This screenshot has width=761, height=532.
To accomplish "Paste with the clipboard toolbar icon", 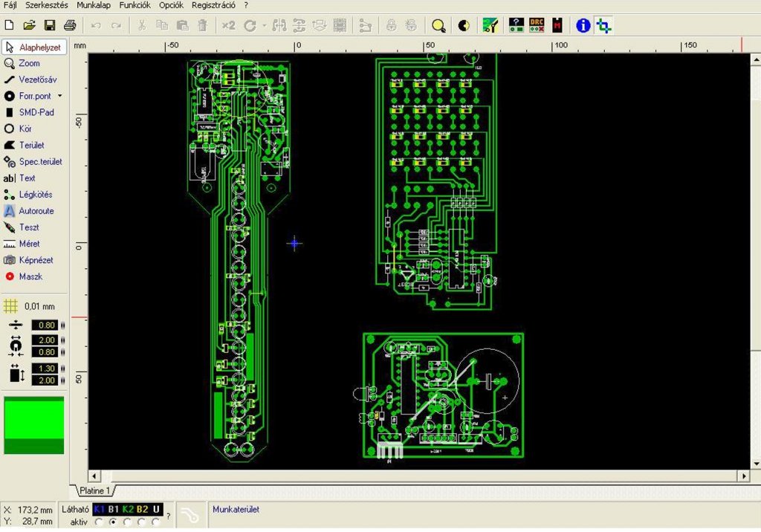I will tap(183, 25).
